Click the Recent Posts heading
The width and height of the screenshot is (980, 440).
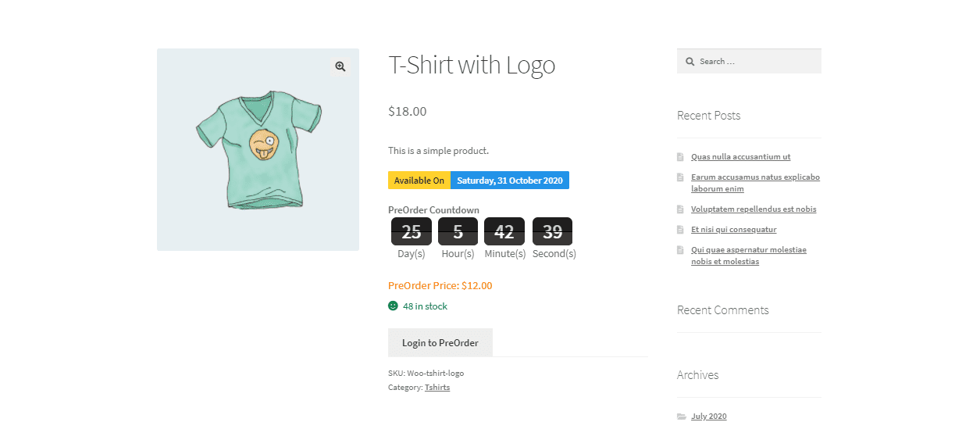[x=708, y=116]
